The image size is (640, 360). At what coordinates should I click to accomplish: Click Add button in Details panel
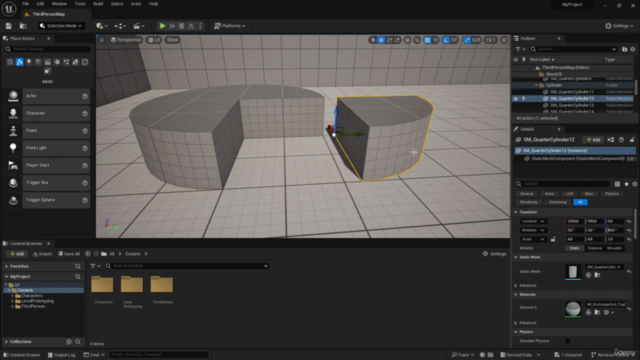(593, 140)
